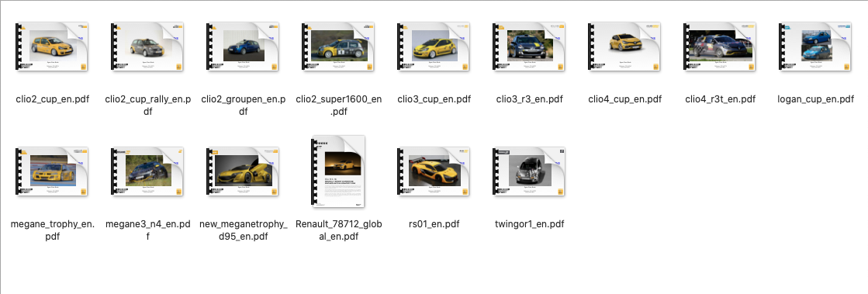Pick the logan_cup_en.pdf file icon
The image size is (868, 294).
tap(815, 47)
